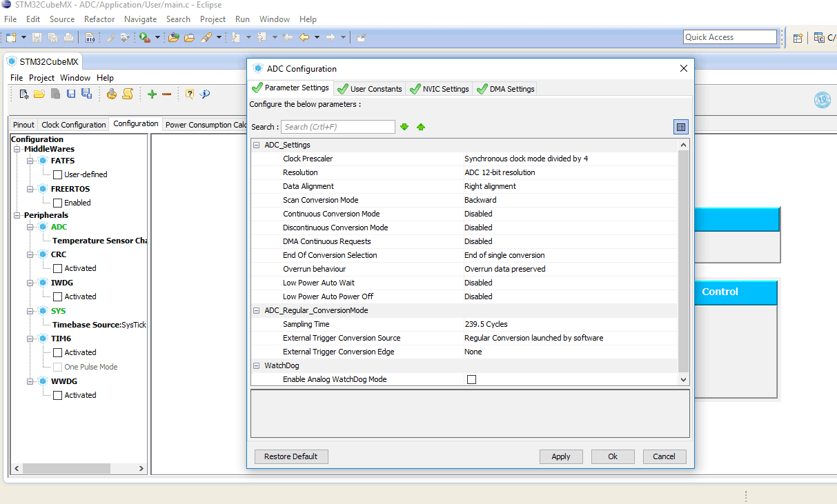Click the Restore Default button
The image size is (837, 504).
point(291,456)
